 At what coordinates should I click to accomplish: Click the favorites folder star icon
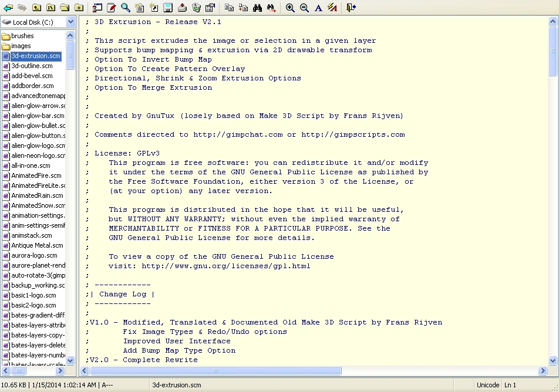[79, 8]
